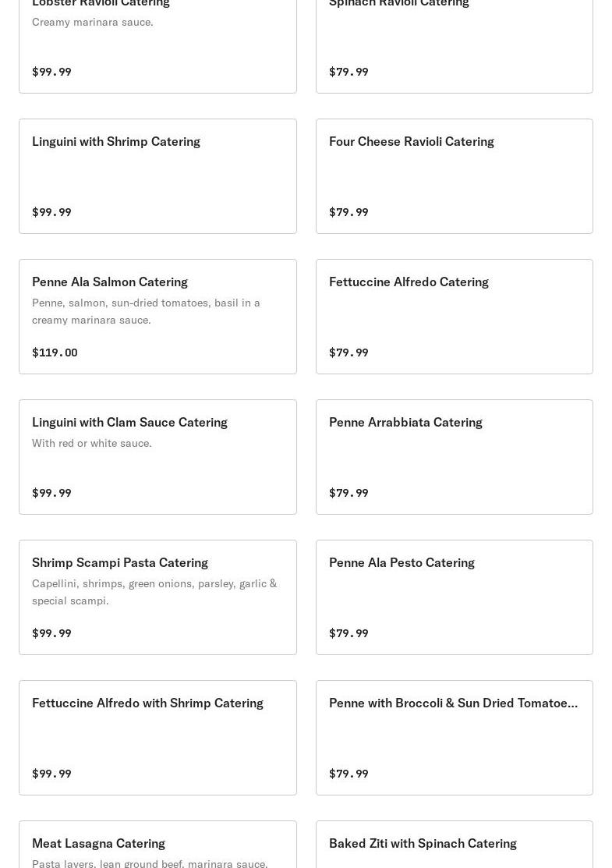
Task: Open Penne Ala Salmon Catering item
Action: click(x=157, y=317)
